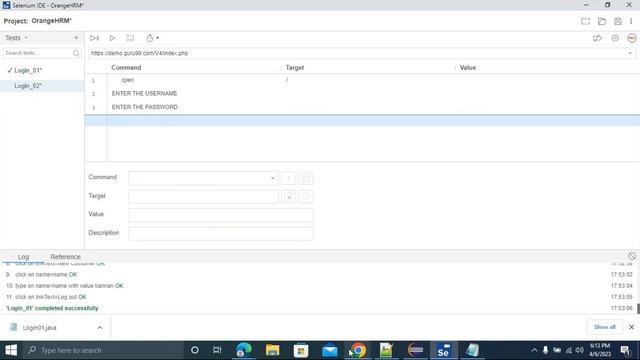Viewport: 640px width, 360px height.
Task: Open Microsoft Edge from taskbar
Action: 244,350
